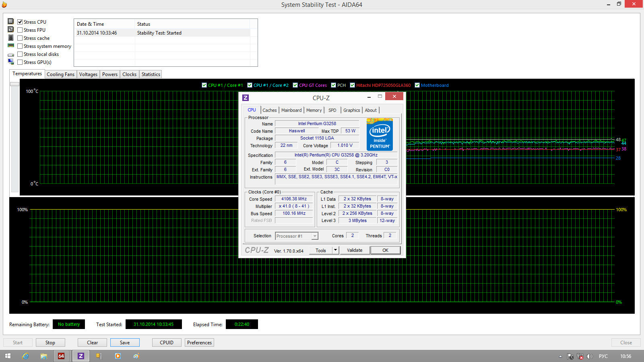Open the Mainboard tab in CPU-Z
The image size is (644, 362).
point(291,110)
